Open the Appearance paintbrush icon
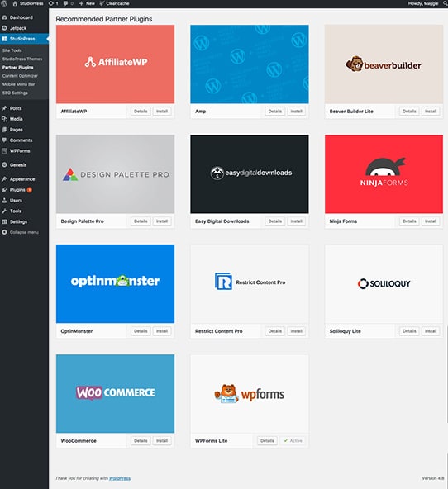448x489 pixels. [4, 179]
